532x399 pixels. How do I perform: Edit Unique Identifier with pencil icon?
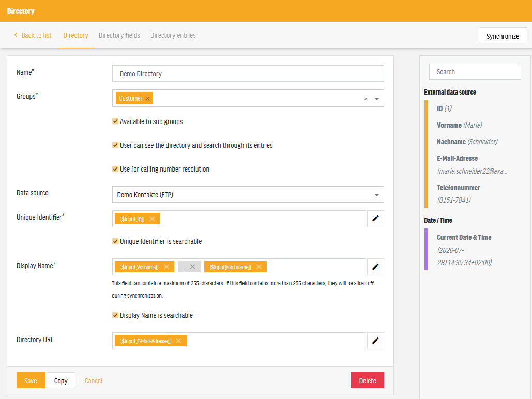coord(375,219)
